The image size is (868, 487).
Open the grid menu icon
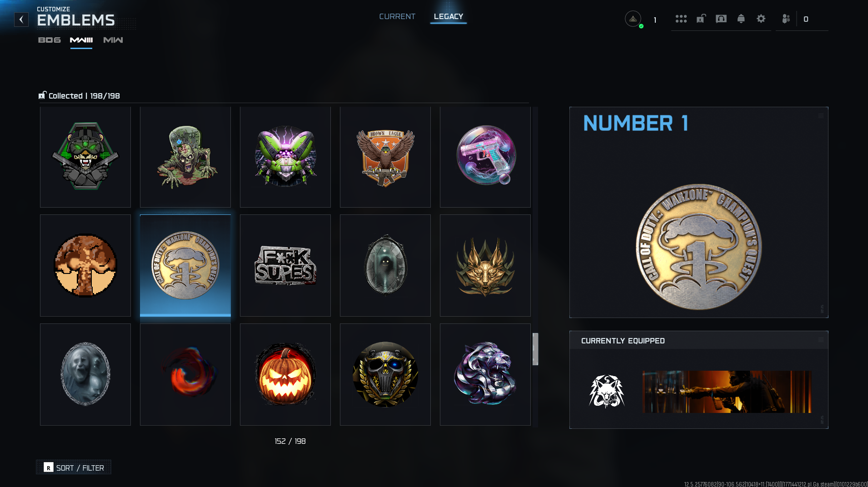pyautogui.click(x=681, y=19)
